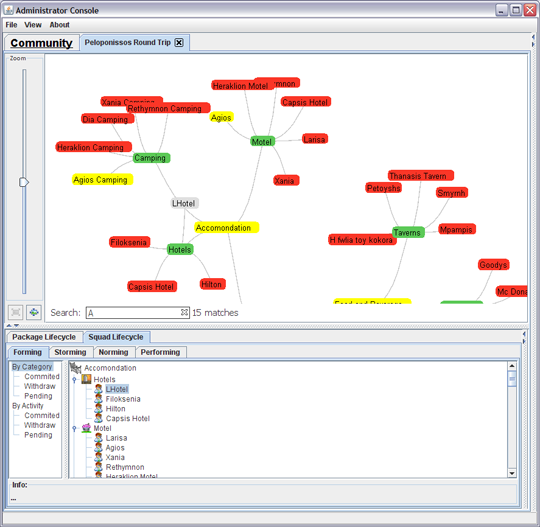This screenshot has width=540, height=527.
Task: Switch to the Package Lifecycle tab
Action: (x=44, y=337)
